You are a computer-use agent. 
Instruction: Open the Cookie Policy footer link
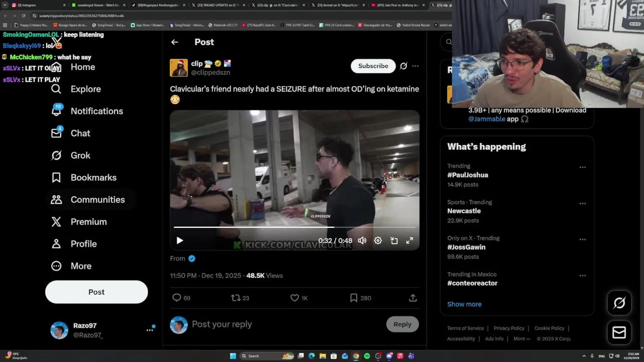click(x=549, y=328)
